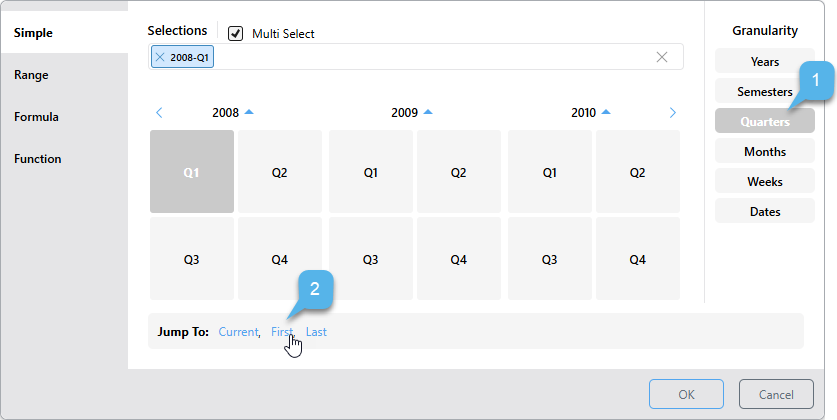
Task: Expand the 2010 year dropdown arrow
Action: point(606,112)
